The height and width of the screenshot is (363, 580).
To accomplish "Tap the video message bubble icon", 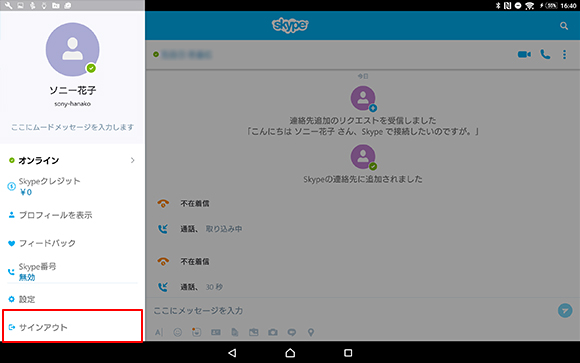I will pos(292,332).
